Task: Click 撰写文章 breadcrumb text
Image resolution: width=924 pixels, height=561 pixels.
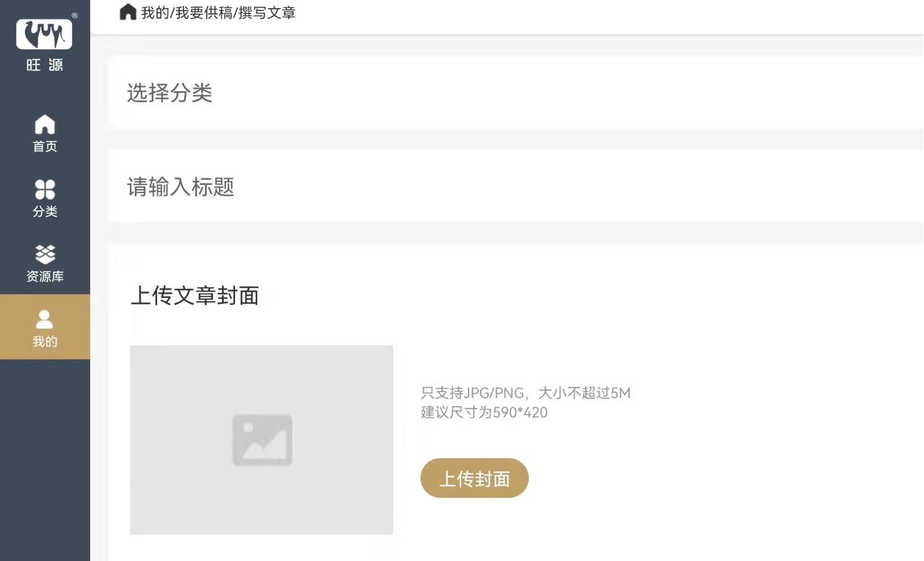Action: [x=267, y=13]
